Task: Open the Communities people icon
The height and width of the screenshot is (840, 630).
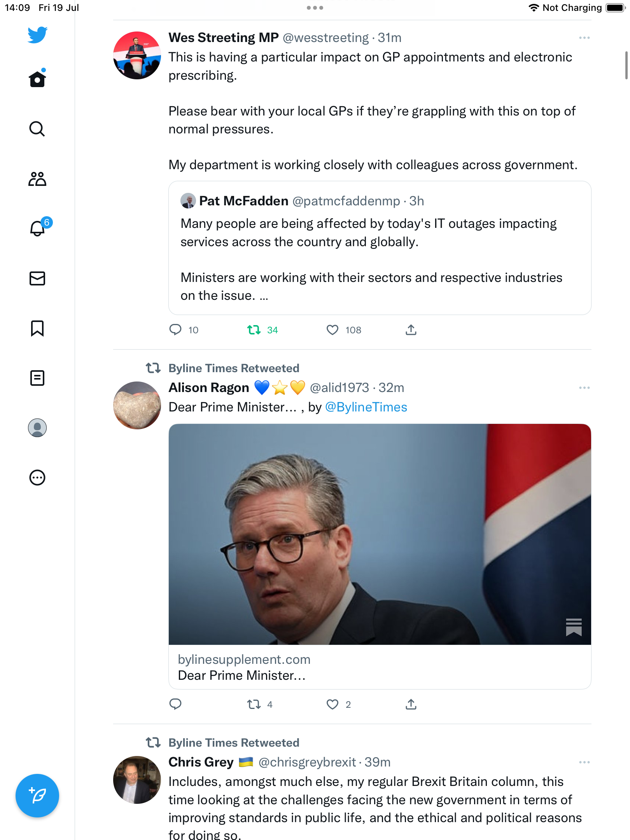Action: pos(37,179)
